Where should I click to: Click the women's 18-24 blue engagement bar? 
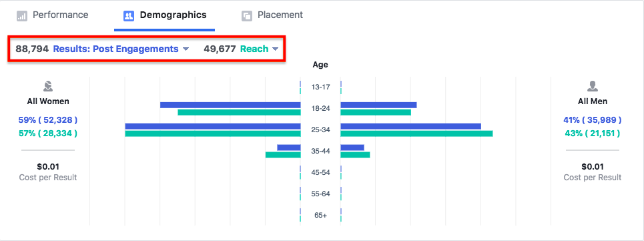(x=230, y=105)
